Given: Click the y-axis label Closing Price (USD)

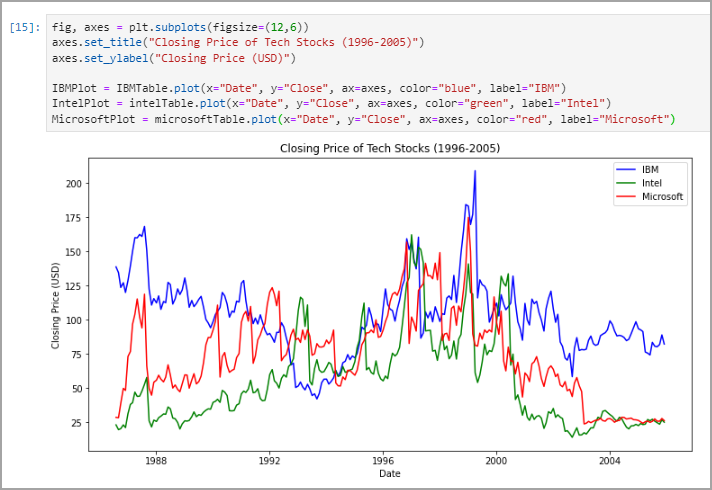Looking at the screenshot, I should (55, 306).
